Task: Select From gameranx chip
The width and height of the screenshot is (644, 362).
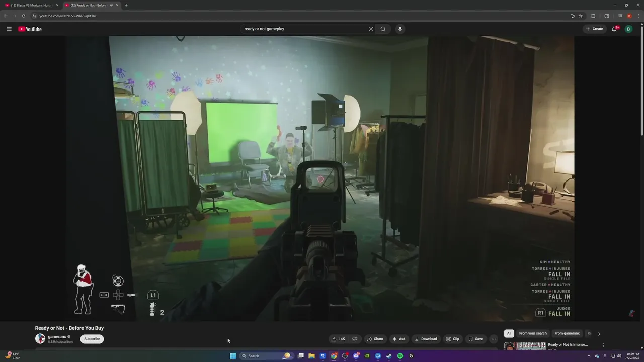Action: 567,333
